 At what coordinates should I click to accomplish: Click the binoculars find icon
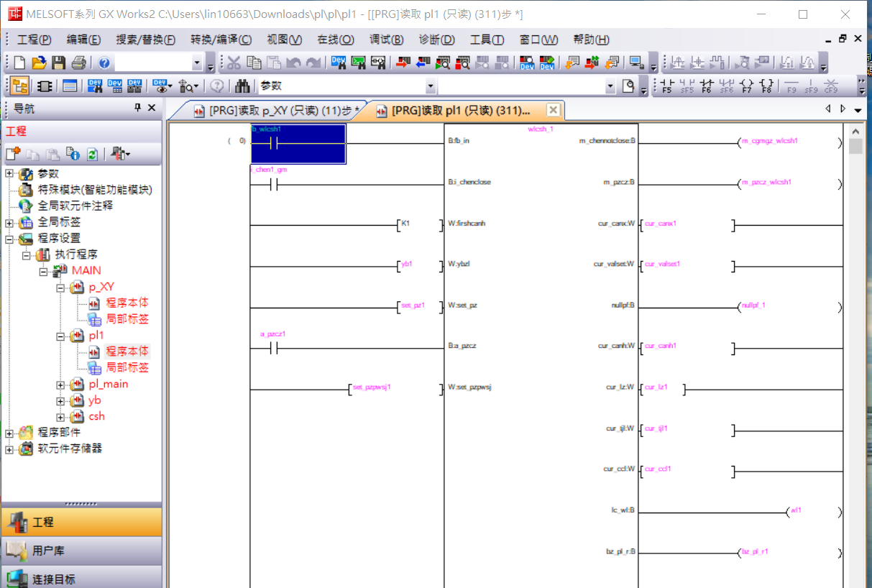242,86
